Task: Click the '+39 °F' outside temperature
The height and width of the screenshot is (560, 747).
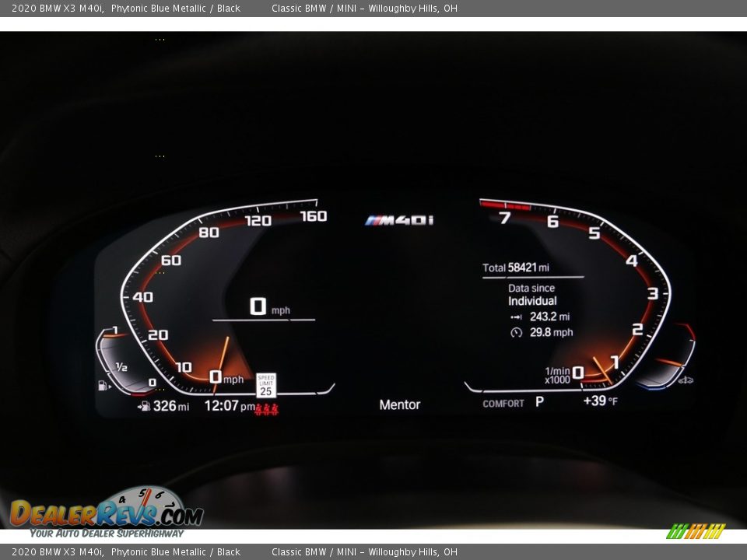Action: (600, 401)
